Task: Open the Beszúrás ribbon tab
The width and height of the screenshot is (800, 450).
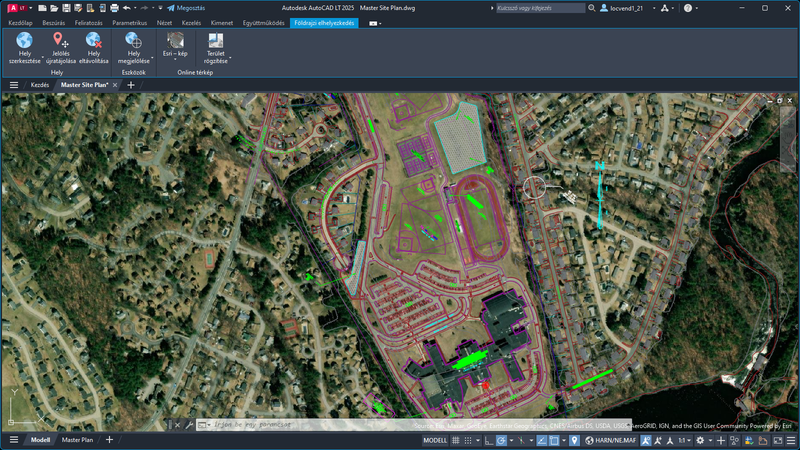Action: point(54,23)
